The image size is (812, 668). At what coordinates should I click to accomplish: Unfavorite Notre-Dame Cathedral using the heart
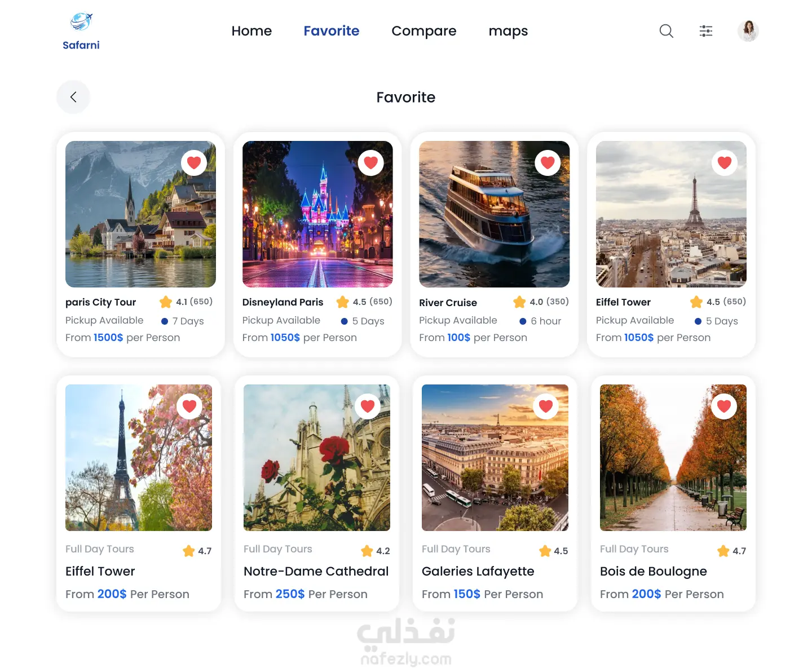pyautogui.click(x=368, y=406)
